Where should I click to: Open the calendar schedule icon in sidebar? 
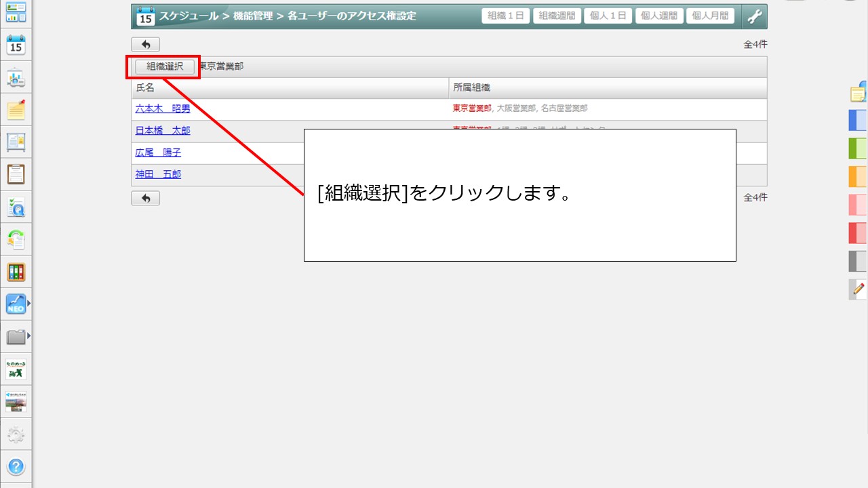pyautogui.click(x=16, y=45)
